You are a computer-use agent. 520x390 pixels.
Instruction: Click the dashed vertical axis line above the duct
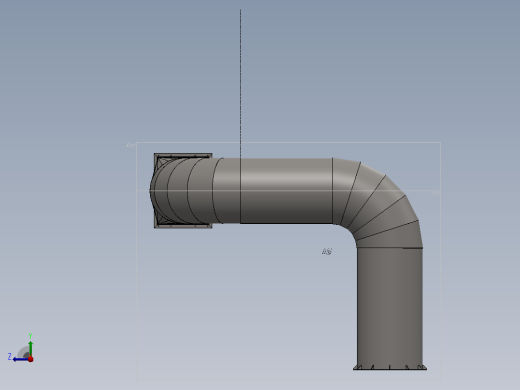(240, 83)
